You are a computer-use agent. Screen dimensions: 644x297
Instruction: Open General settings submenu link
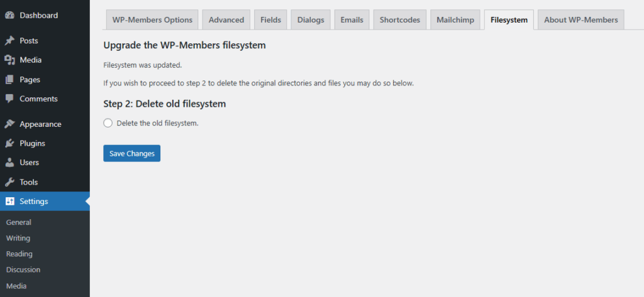[x=18, y=222]
